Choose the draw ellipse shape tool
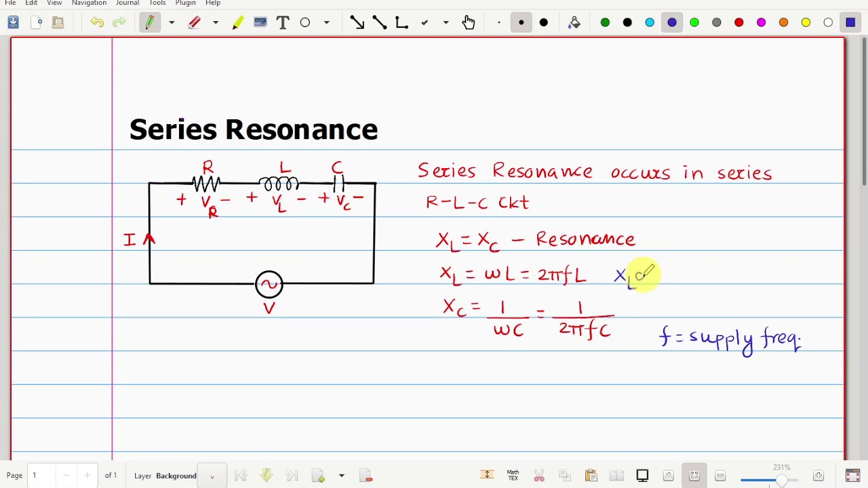The image size is (868, 488). tap(305, 22)
